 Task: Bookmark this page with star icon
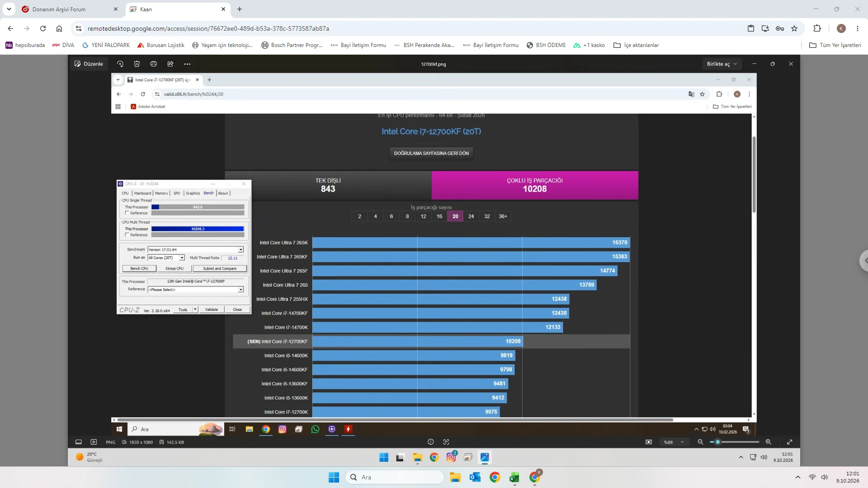tap(794, 28)
